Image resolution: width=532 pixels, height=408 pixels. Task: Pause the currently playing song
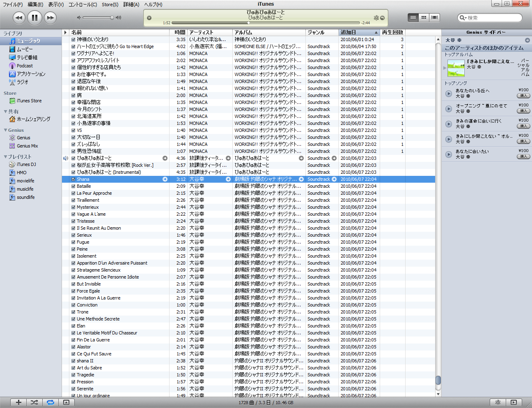[35, 18]
